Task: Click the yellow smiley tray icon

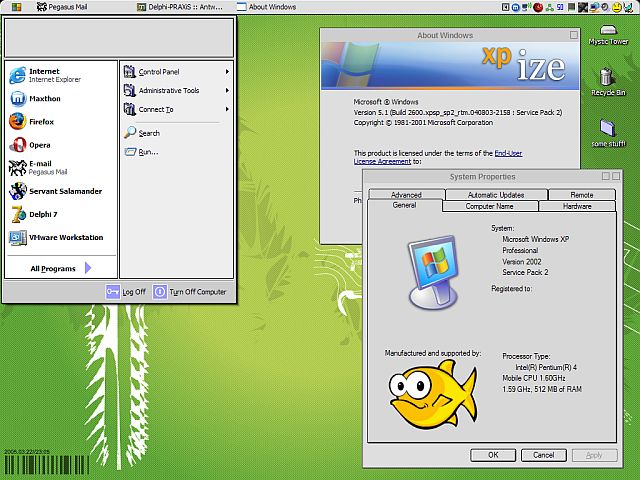Action: click(617, 7)
